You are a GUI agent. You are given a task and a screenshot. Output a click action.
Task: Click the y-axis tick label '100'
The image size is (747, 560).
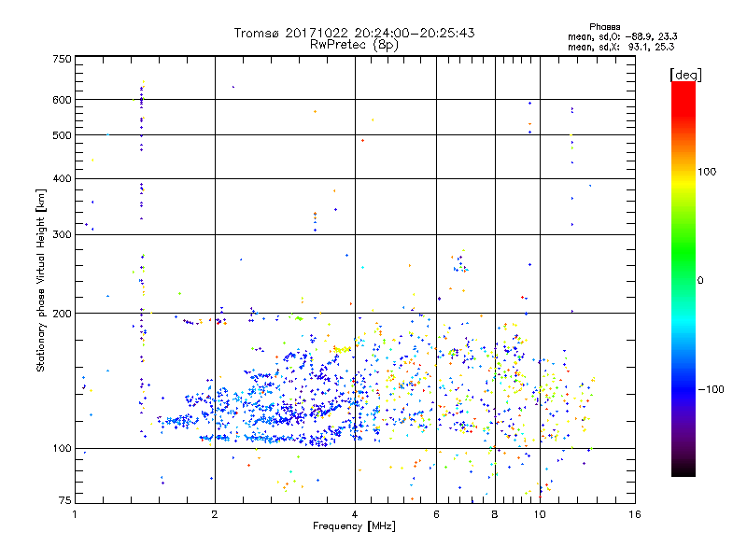click(62, 448)
